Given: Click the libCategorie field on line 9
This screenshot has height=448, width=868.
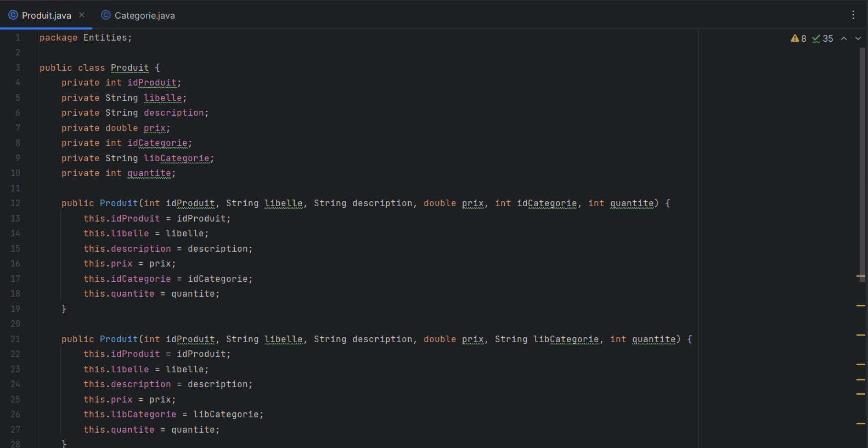Looking at the screenshot, I should point(176,158).
